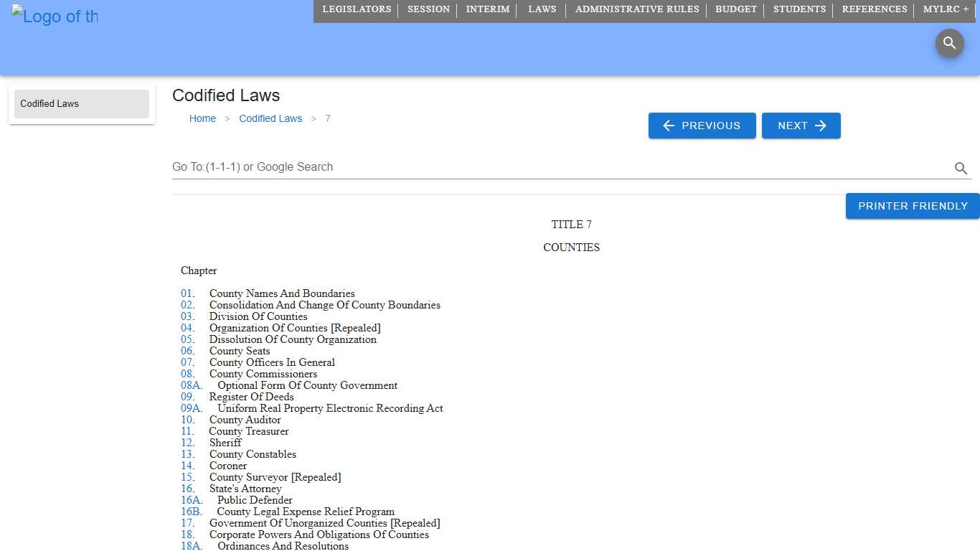Open the LAWS navigation dropdown
Image resolution: width=980 pixels, height=551 pixels.
pos(542,9)
